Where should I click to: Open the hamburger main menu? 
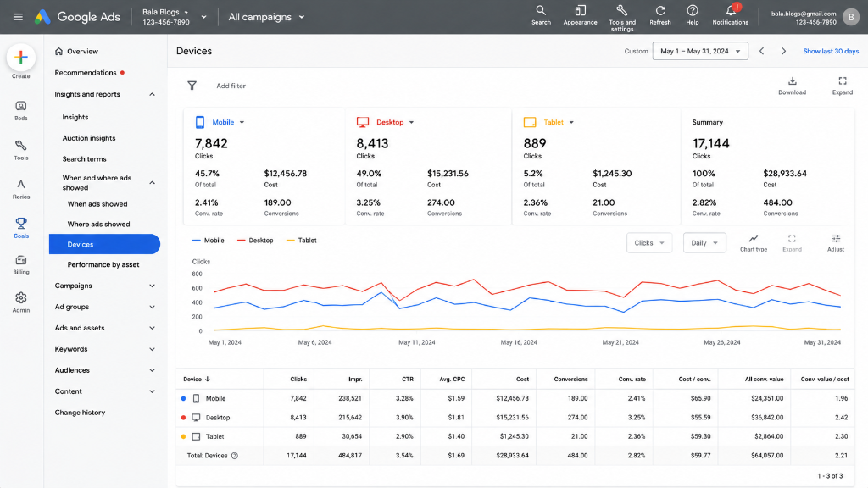[x=18, y=17]
